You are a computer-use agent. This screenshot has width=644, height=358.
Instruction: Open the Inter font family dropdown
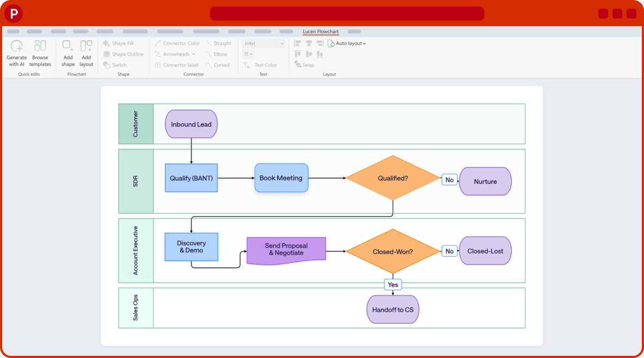[x=263, y=43]
